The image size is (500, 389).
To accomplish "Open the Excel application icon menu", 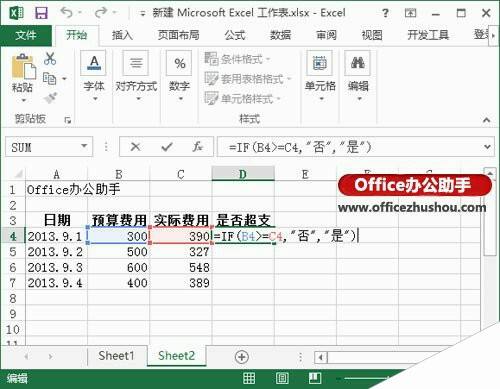I will [x=16, y=13].
